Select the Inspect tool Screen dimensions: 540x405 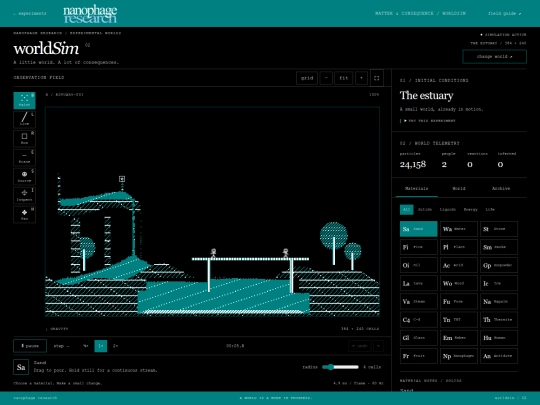click(x=24, y=195)
